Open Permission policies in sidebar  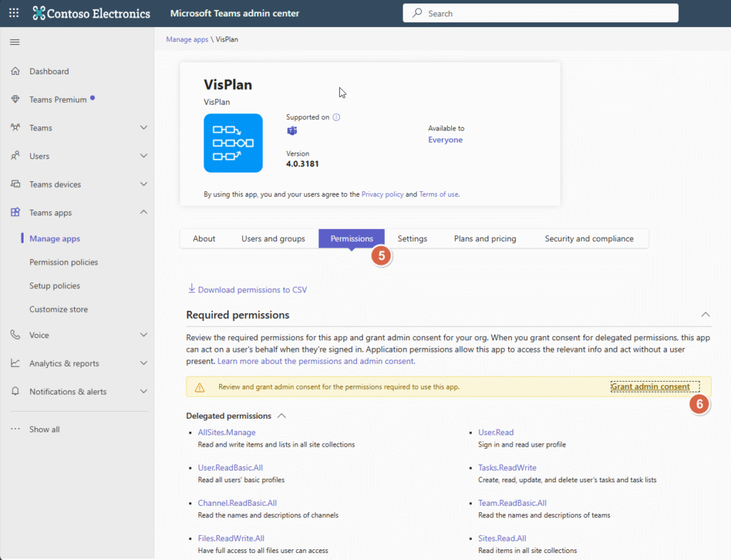[64, 262]
